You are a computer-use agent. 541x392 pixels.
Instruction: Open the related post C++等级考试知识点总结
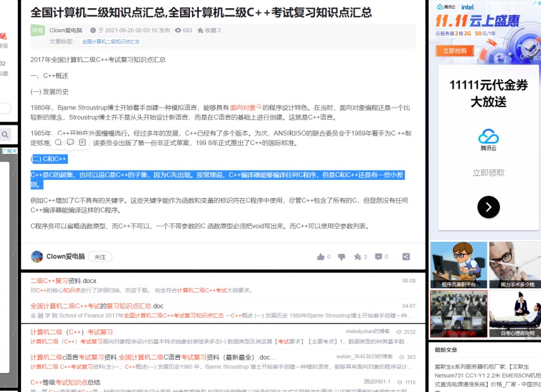[x=65, y=383]
